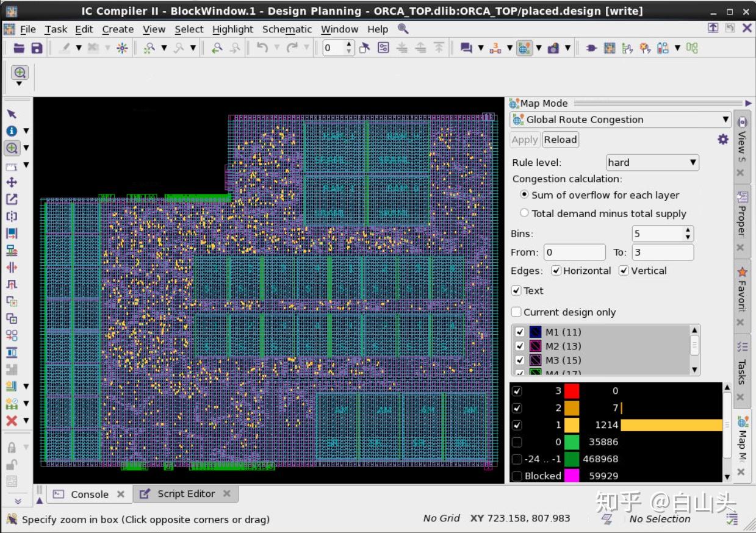Expand the info tool dropdown arrow
The height and width of the screenshot is (533, 756).
tap(26, 131)
